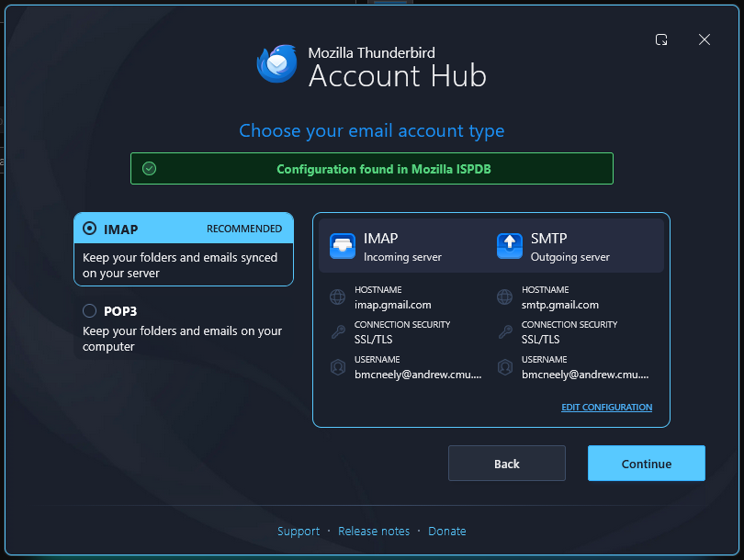Click the user icon beside IMAP username
Screen dimensions: 744x560
click(x=337, y=367)
